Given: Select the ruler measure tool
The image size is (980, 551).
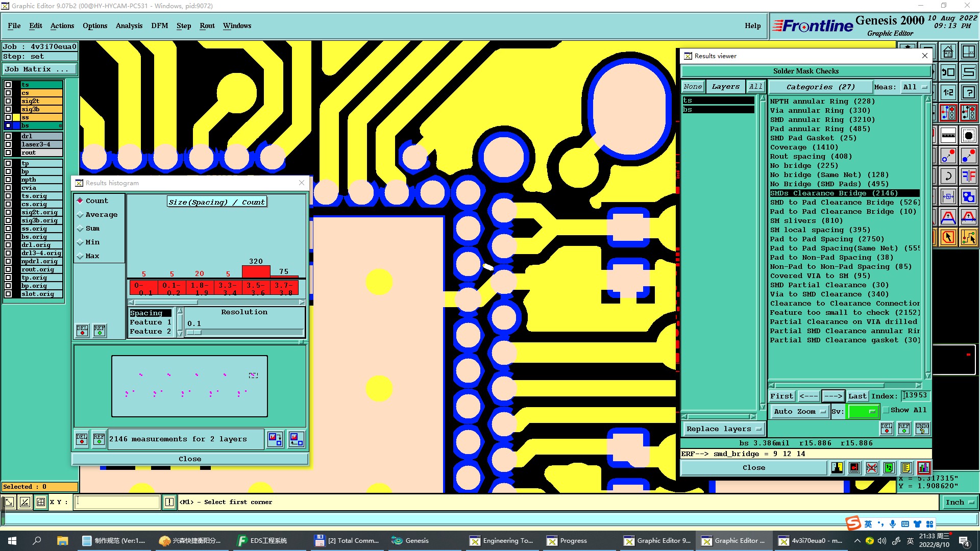Looking at the screenshot, I should click(x=948, y=136).
